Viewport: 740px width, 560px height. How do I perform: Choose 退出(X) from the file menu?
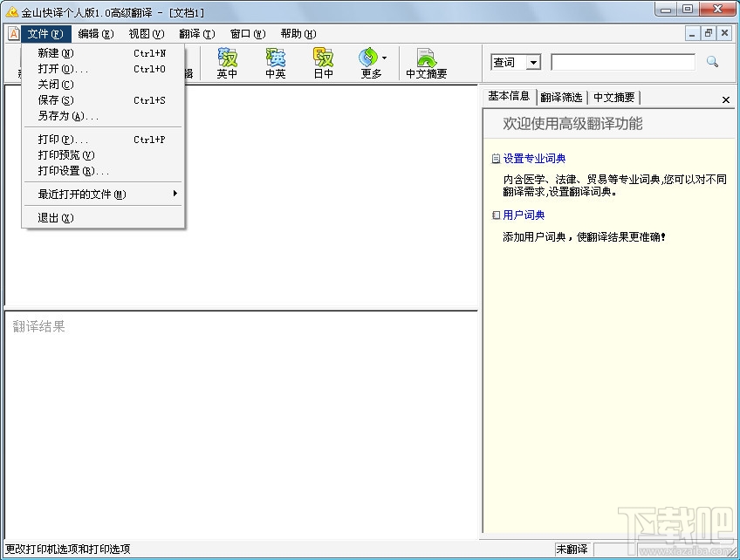pos(103,218)
